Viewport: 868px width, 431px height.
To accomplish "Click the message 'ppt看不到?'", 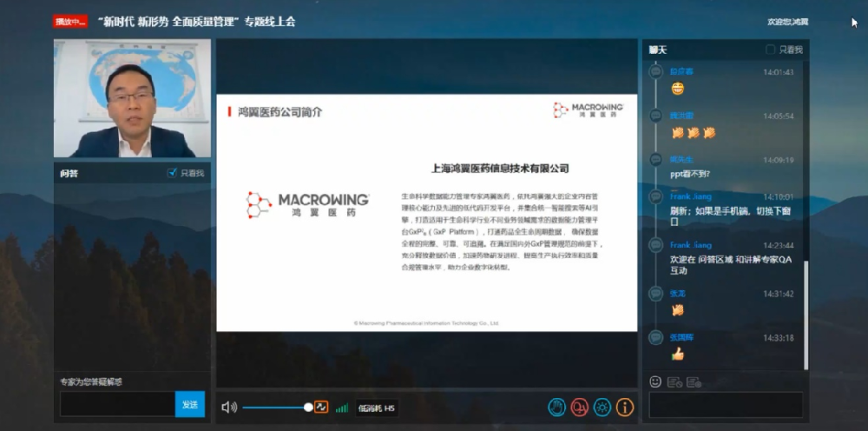I will coord(690,174).
